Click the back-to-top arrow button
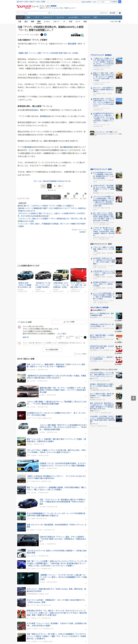This screenshot has width=138, height=644. [x=133, y=398]
